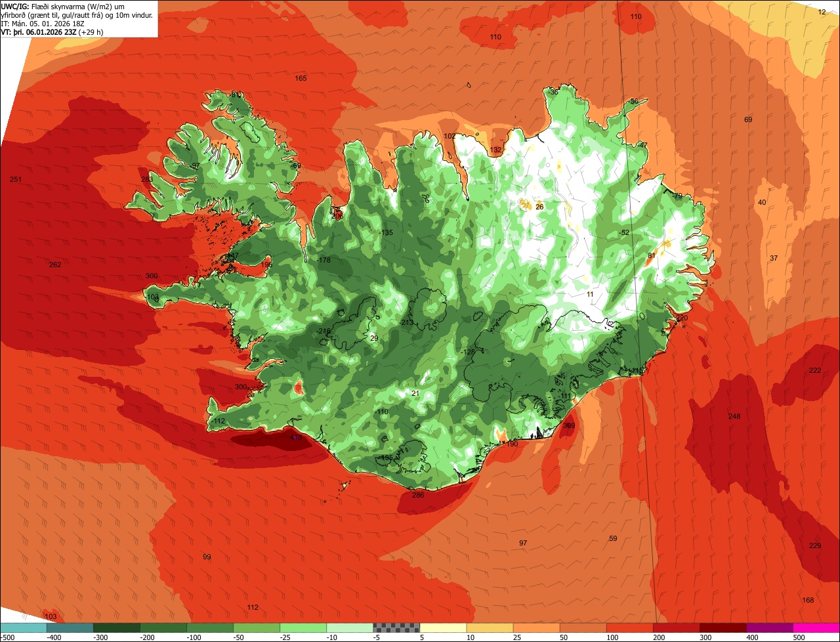840x642 pixels.
Task: Click the map value -79
Action: coord(677,196)
